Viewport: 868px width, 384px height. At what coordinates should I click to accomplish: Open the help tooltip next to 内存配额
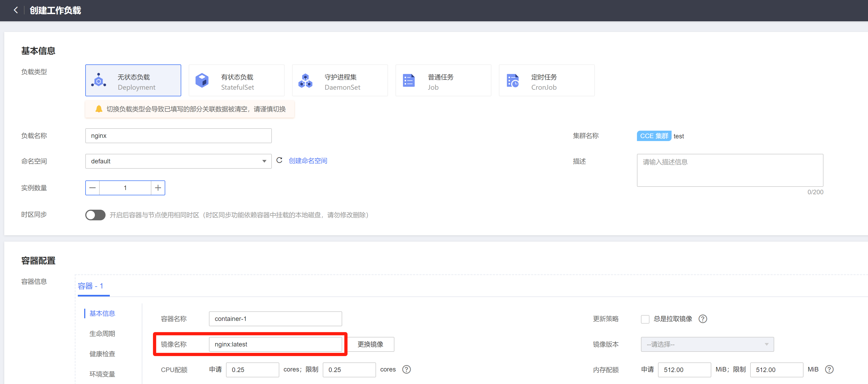(830, 369)
